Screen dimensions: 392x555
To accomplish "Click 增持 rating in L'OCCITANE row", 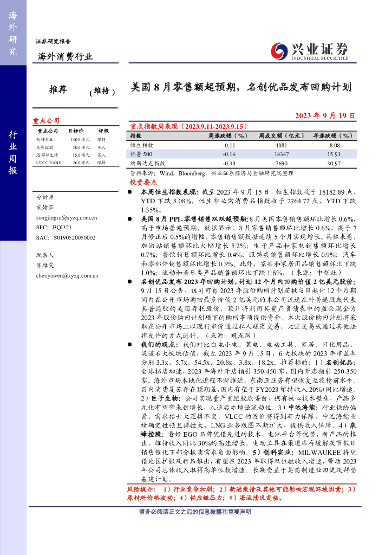I will click(101, 163).
